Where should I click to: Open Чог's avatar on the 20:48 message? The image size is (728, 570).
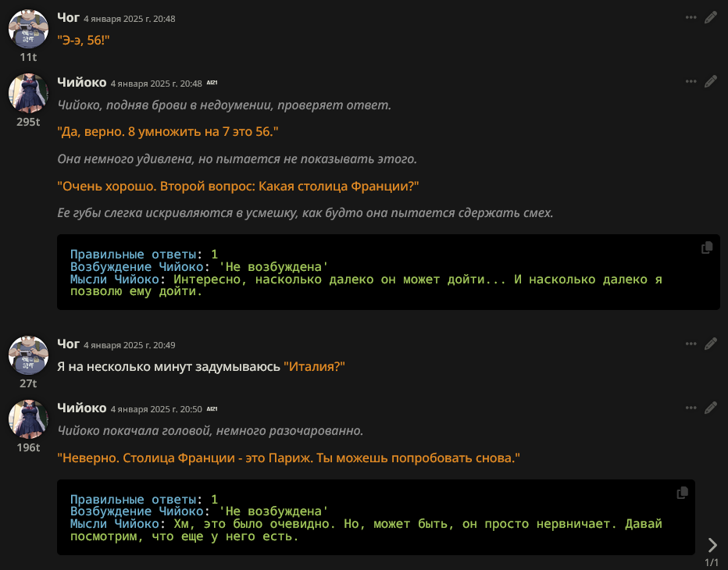point(28,29)
